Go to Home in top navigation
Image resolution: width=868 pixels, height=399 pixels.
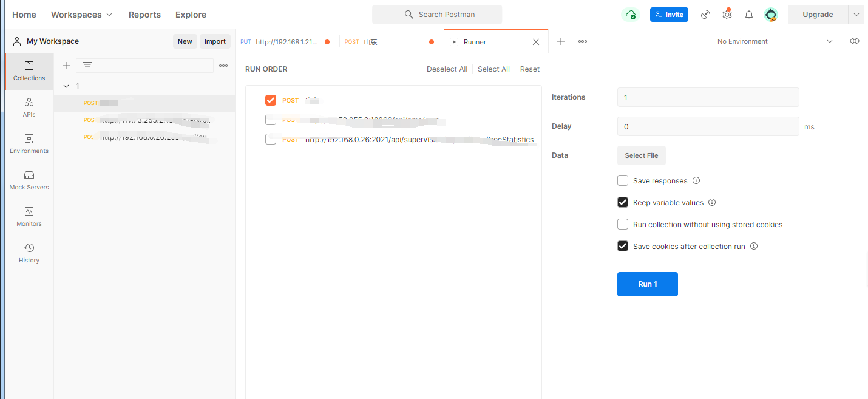(24, 15)
